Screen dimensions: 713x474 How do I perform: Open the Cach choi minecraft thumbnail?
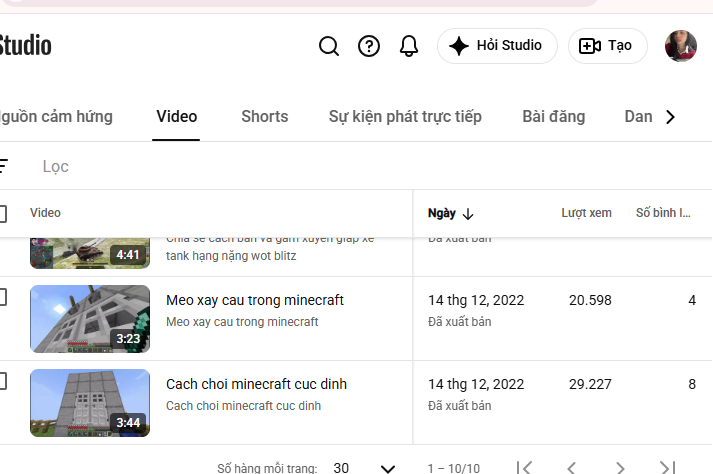click(90, 403)
